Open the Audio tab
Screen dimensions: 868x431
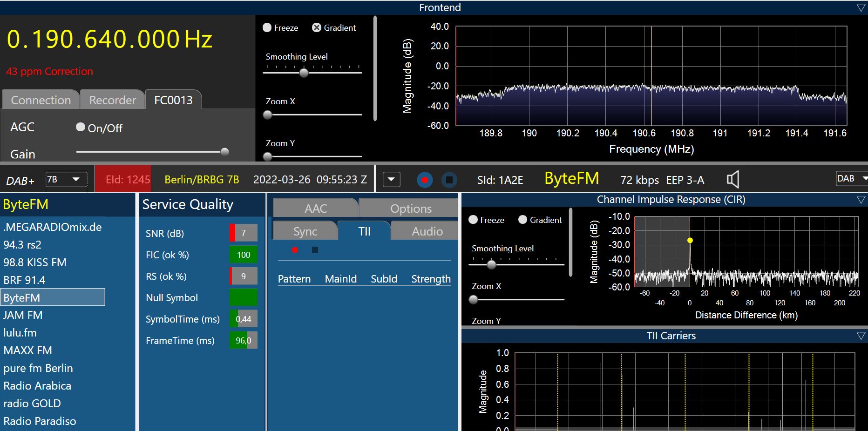click(x=427, y=231)
